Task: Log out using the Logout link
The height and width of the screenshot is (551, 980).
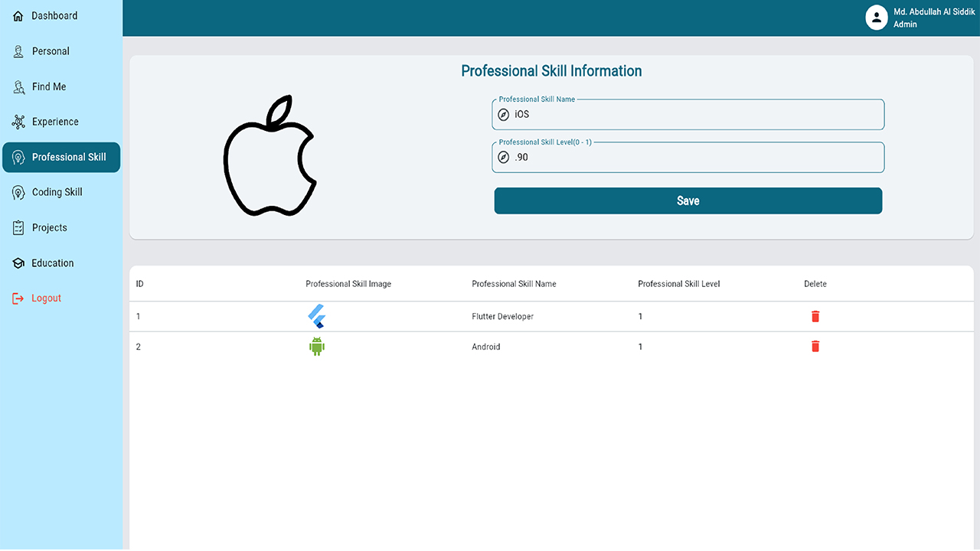Action: click(x=61, y=298)
